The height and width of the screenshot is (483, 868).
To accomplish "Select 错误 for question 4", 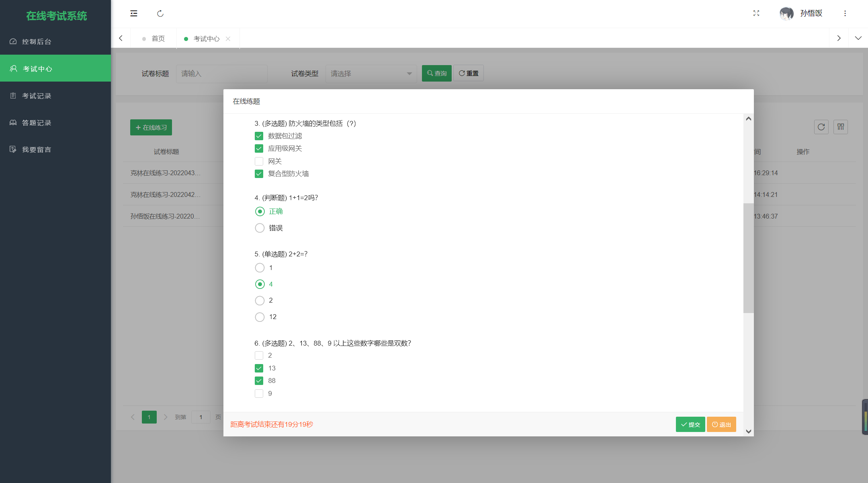I will click(x=260, y=228).
